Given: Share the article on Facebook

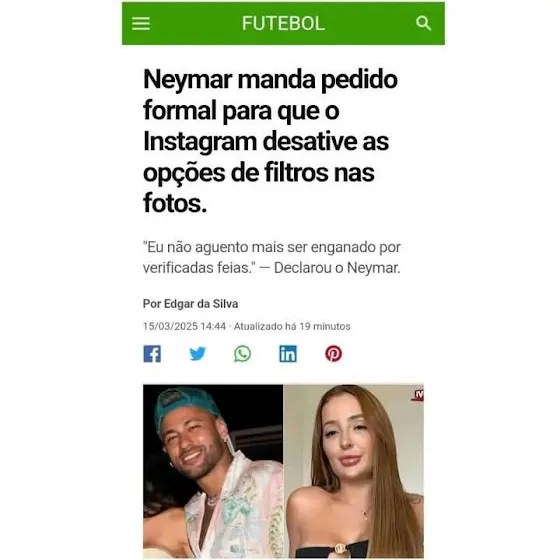Looking at the screenshot, I should [x=152, y=354].
